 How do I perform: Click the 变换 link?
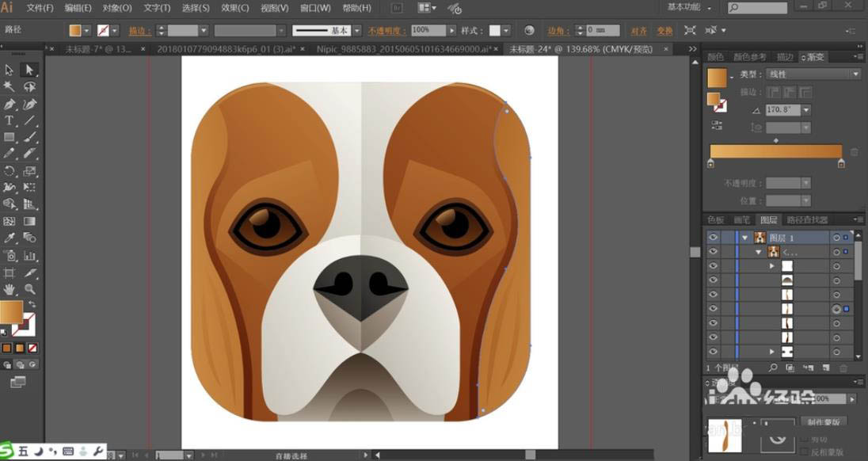(x=664, y=31)
